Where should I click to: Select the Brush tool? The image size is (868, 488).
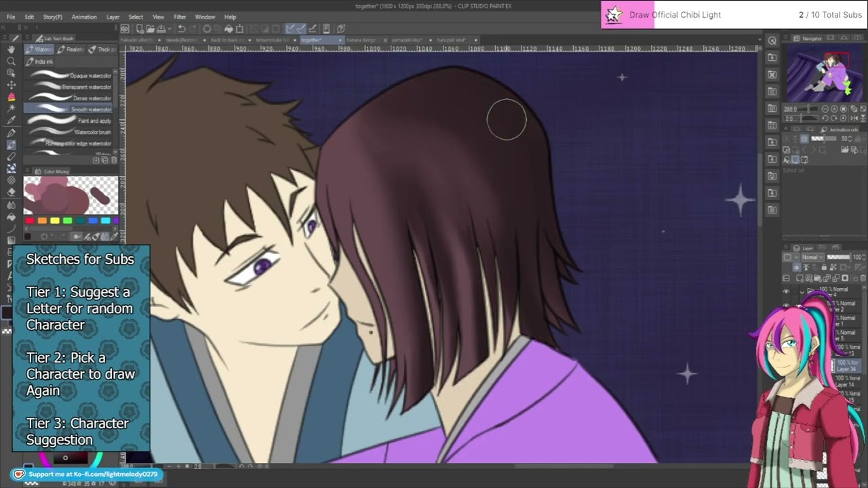coord(11,144)
